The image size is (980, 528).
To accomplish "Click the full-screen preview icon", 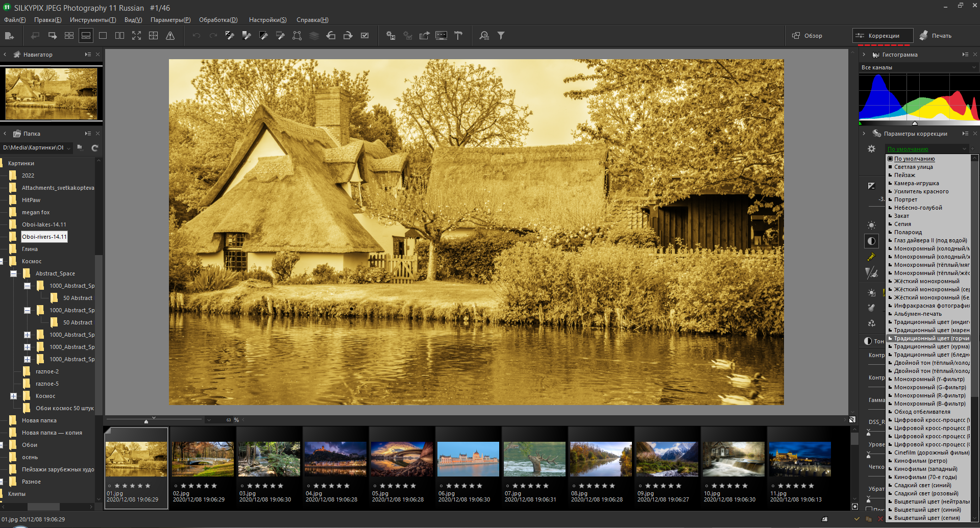I will tap(136, 36).
